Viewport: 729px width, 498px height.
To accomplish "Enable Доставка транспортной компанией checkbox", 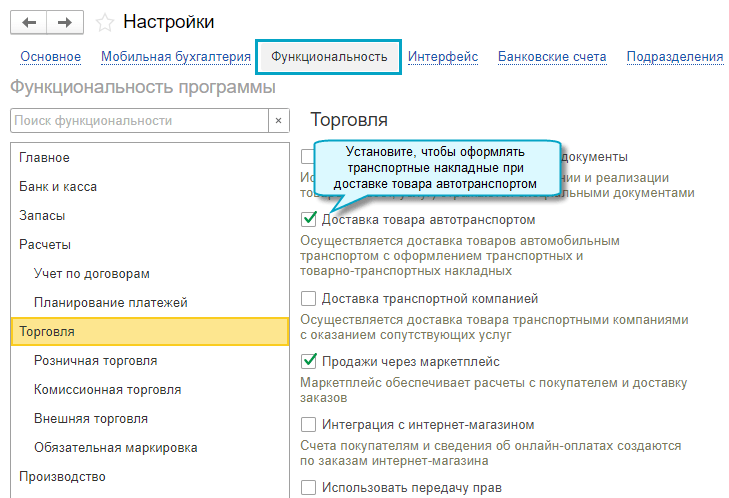I will click(x=309, y=298).
